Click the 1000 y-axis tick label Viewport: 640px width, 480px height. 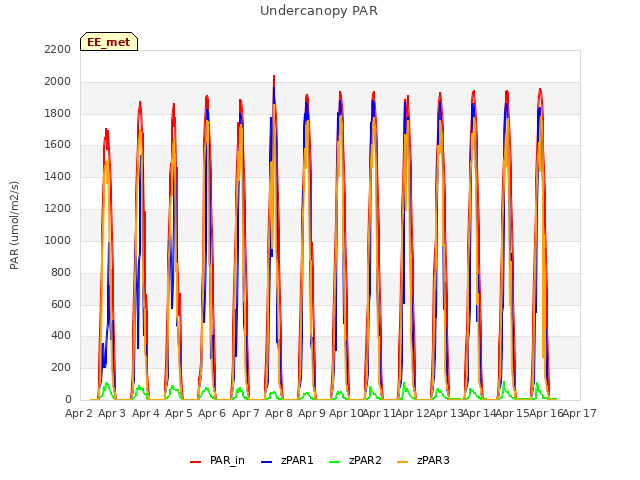click(x=58, y=240)
